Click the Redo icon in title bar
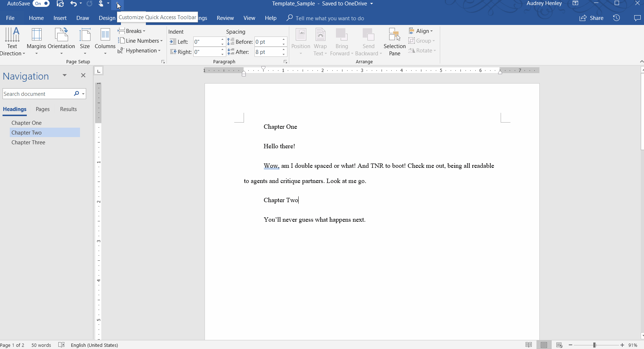The height and width of the screenshot is (349, 644). (89, 4)
